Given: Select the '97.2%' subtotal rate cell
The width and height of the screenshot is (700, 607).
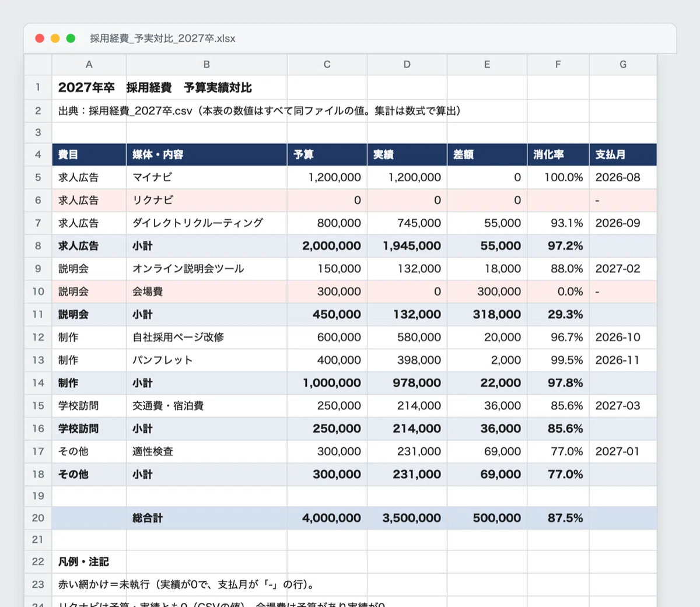Looking at the screenshot, I should (x=558, y=246).
